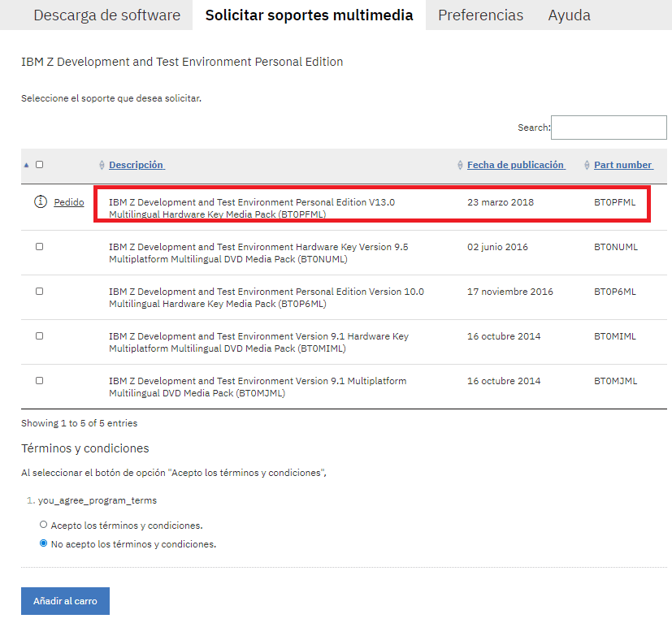Image resolution: width=672 pixels, height=623 pixels.
Task: Check the BT0MJML DVD Media Pack row
Action: click(x=39, y=381)
